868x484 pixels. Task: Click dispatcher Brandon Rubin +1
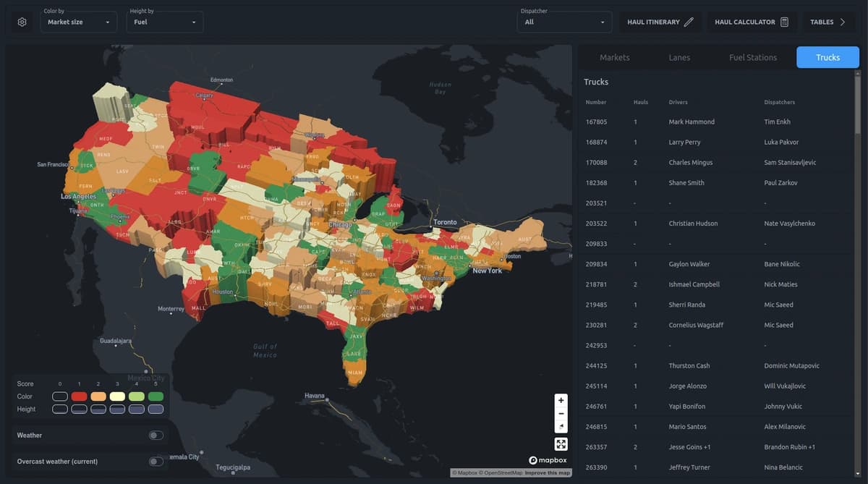point(790,447)
